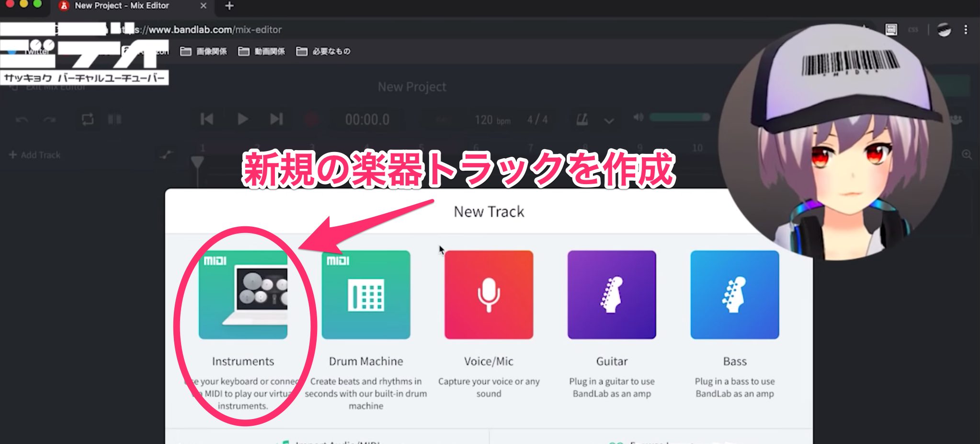Click the 00:00.0 time display

point(367,119)
